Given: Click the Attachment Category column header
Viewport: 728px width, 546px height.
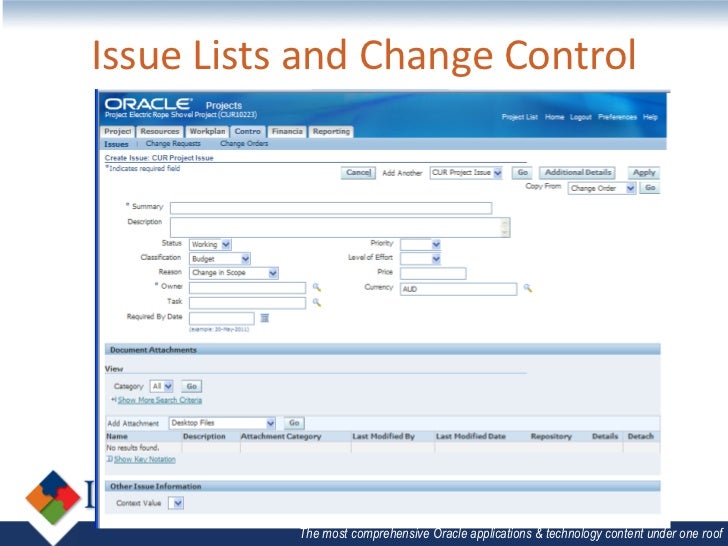Looking at the screenshot, I should coord(281,436).
